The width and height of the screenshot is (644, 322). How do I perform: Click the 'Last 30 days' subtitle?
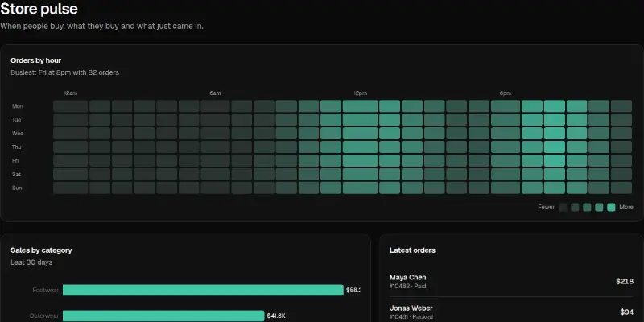tap(31, 262)
